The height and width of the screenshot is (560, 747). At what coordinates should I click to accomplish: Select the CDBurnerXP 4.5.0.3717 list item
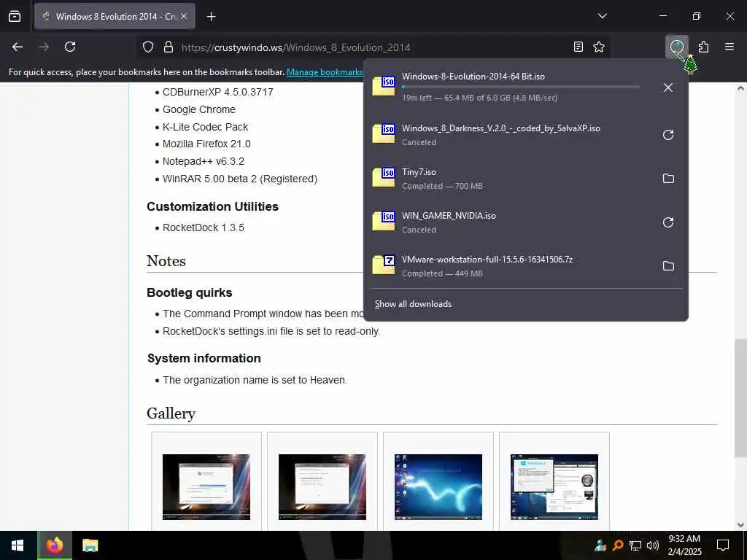tap(217, 92)
